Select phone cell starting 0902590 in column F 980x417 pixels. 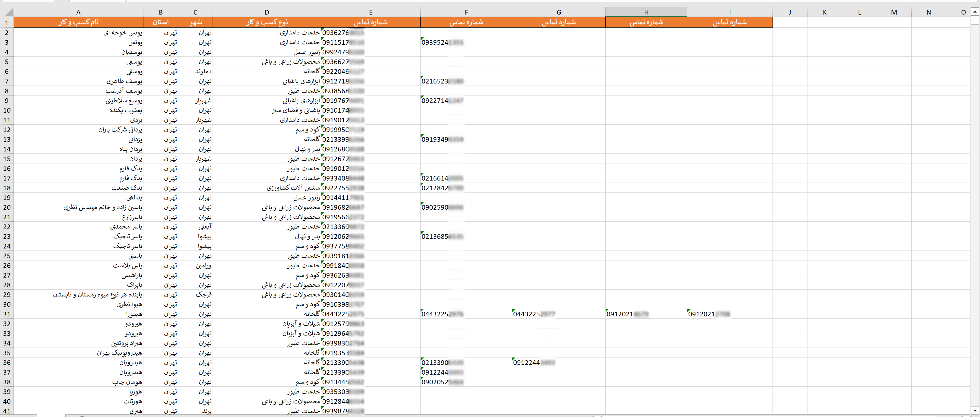point(466,207)
